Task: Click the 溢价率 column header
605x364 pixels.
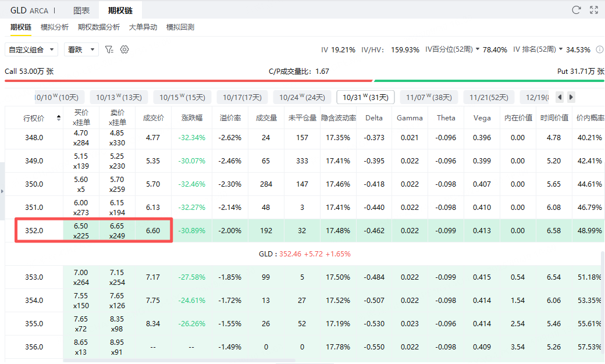Action: (230, 118)
